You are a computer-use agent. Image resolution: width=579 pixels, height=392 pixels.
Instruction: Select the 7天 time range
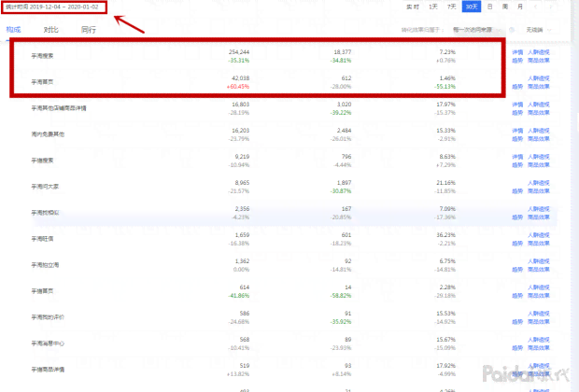[452, 7]
